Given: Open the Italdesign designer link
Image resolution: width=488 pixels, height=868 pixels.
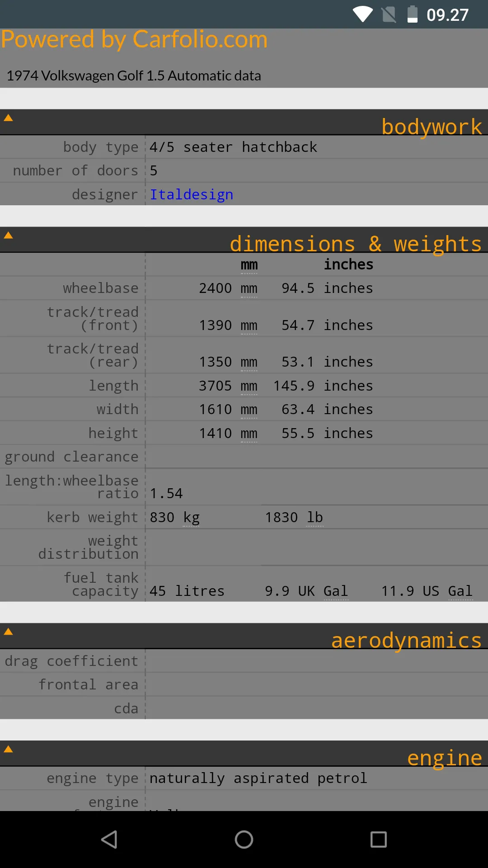Looking at the screenshot, I should [192, 194].
